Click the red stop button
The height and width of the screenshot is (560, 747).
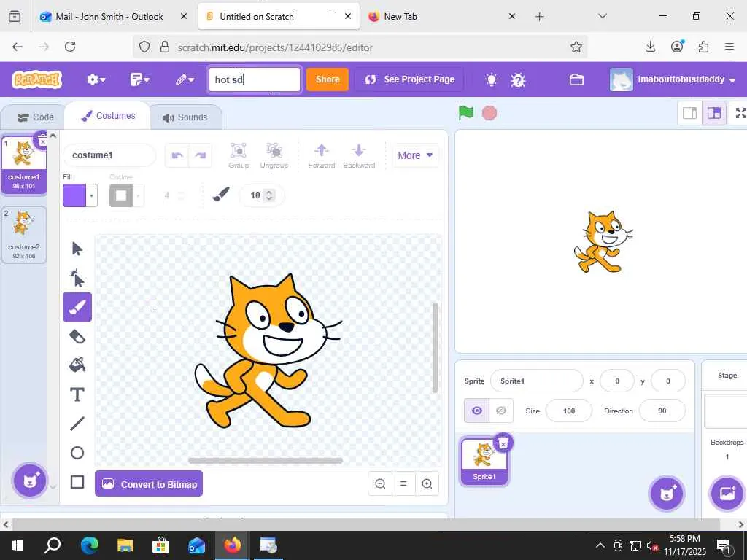coord(489,113)
